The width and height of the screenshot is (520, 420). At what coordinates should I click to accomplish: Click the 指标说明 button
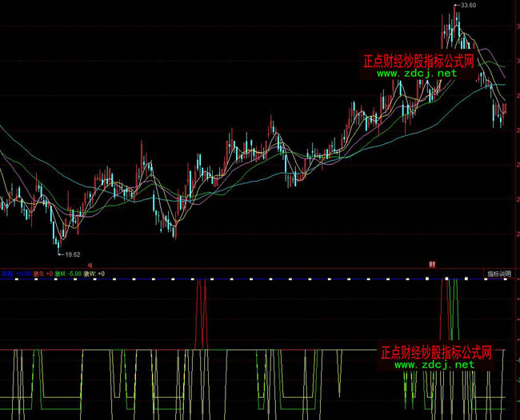click(x=501, y=274)
